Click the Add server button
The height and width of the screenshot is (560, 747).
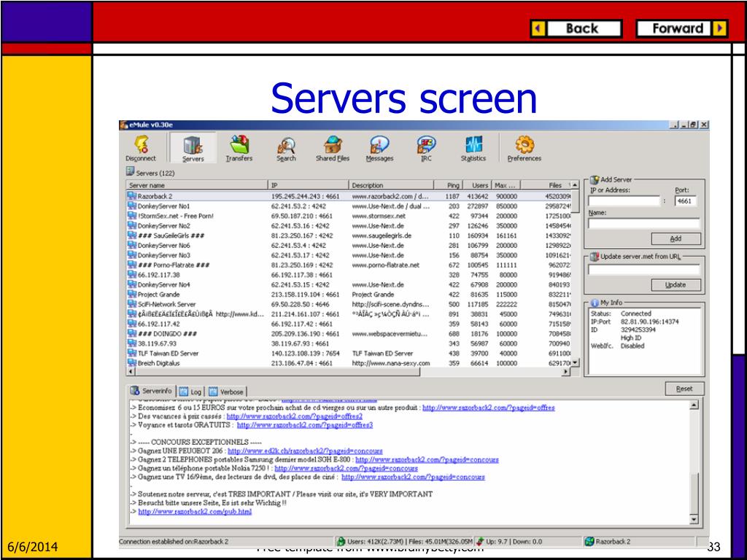click(676, 238)
